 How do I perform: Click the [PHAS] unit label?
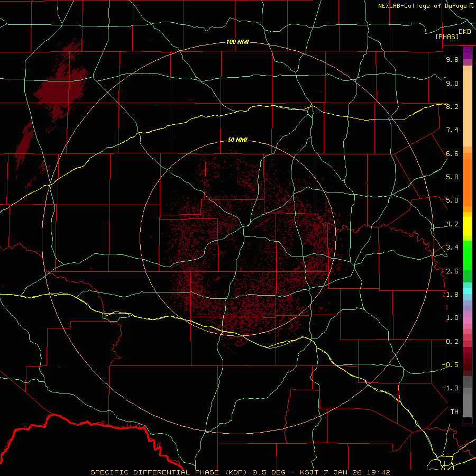point(447,36)
